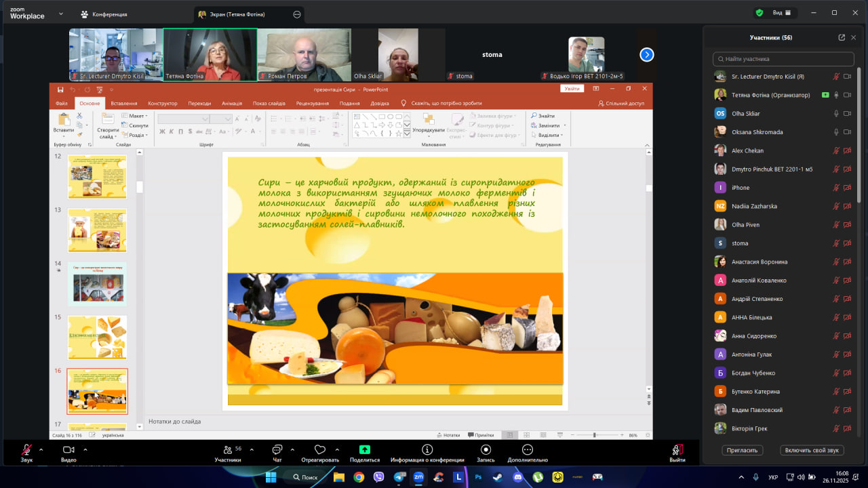Toggle microphone mute with Звук button
This screenshot has width=868, height=488.
coord(26,450)
